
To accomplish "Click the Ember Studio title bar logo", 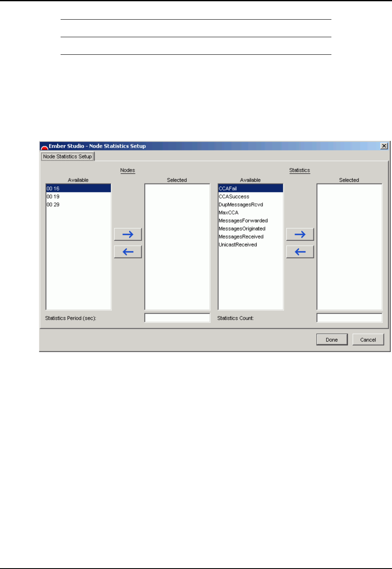I will point(44,146).
